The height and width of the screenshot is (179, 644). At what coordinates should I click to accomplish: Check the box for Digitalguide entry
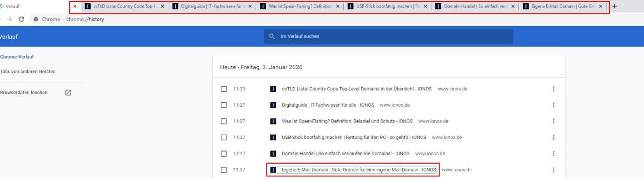[x=224, y=105]
